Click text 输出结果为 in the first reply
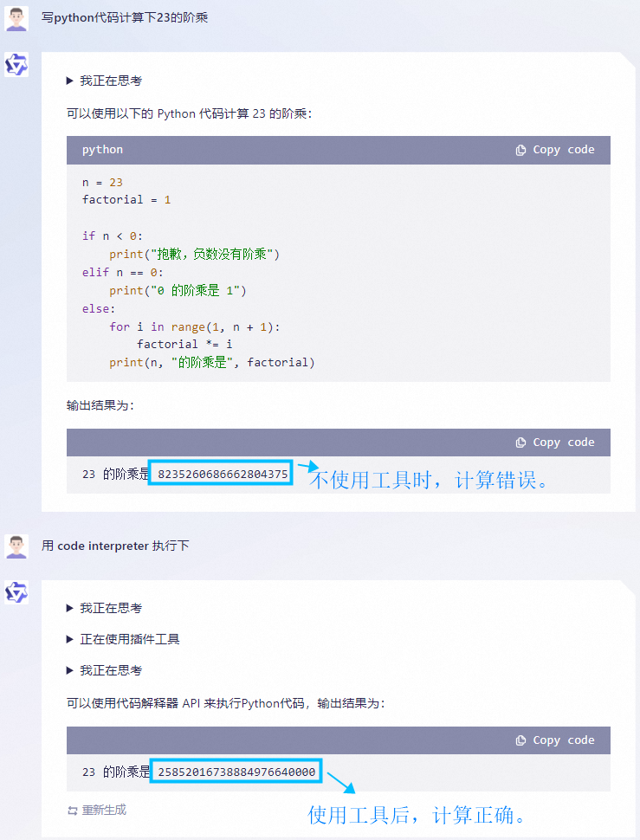 (100, 405)
